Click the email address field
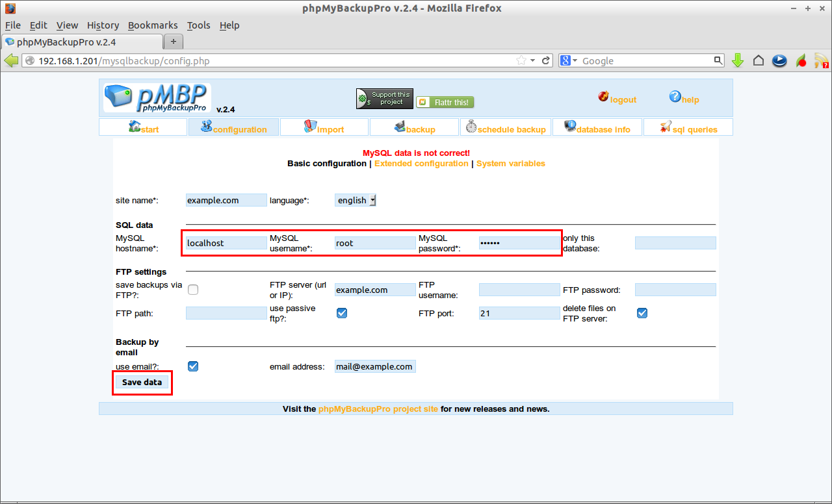Image resolution: width=832 pixels, height=504 pixels. pos(375,366)
